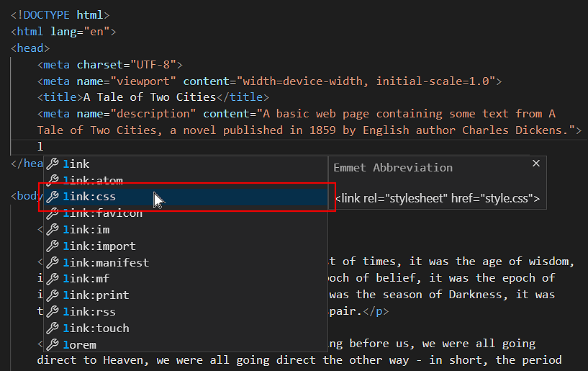Screen dimensions: 588x371
Task: Pick the link:manifest suggestion
Action: (106, 263)
